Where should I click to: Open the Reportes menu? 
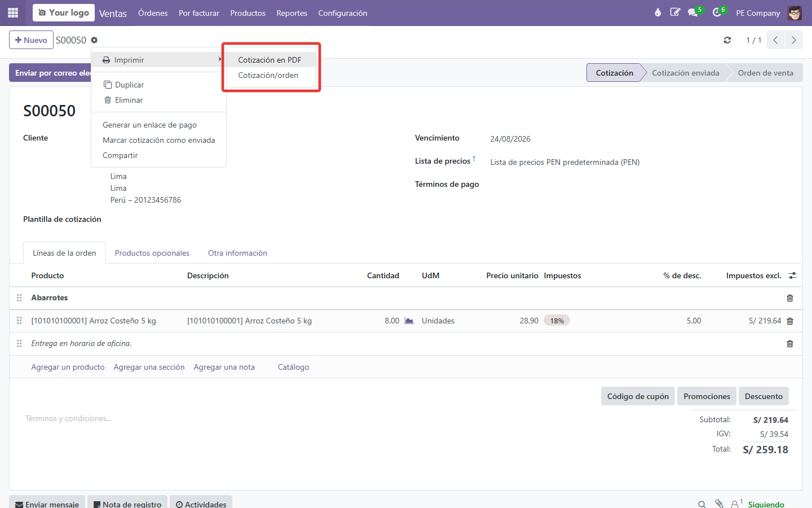pos(292,13)
